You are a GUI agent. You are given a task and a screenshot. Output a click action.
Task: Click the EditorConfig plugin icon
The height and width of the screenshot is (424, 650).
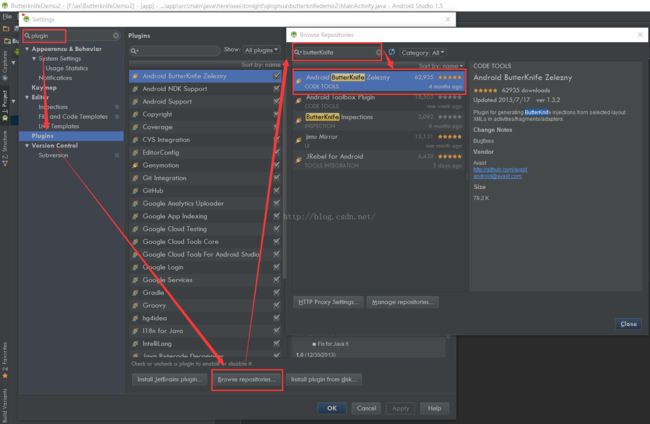point(135,153)
